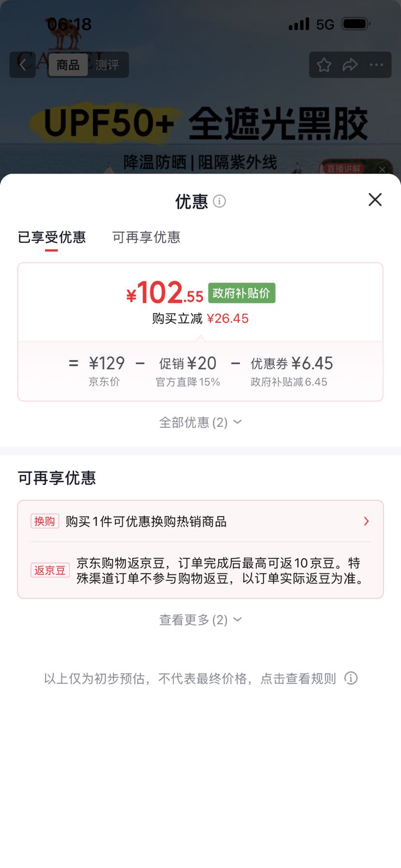This screenshot has height=868, width=401.
Task: Tap the share arrow icon
Action: (350, 65)
